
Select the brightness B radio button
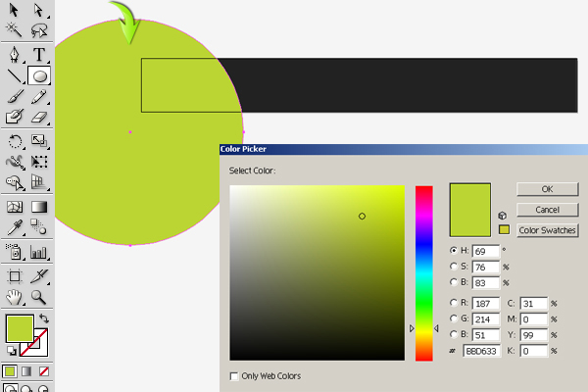click(454, 281)
